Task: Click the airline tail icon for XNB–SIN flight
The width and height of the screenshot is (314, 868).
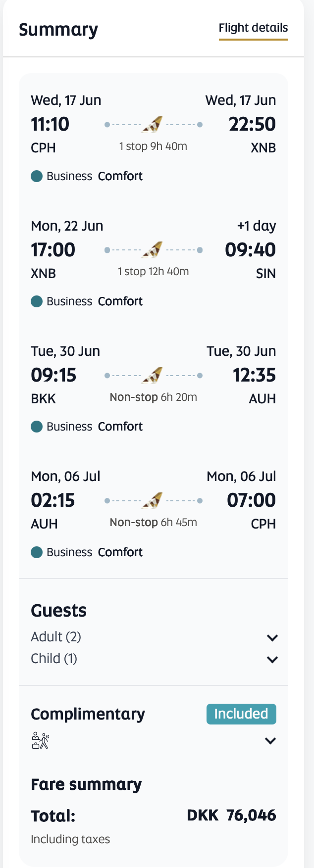Action: [x=153, y=250]
